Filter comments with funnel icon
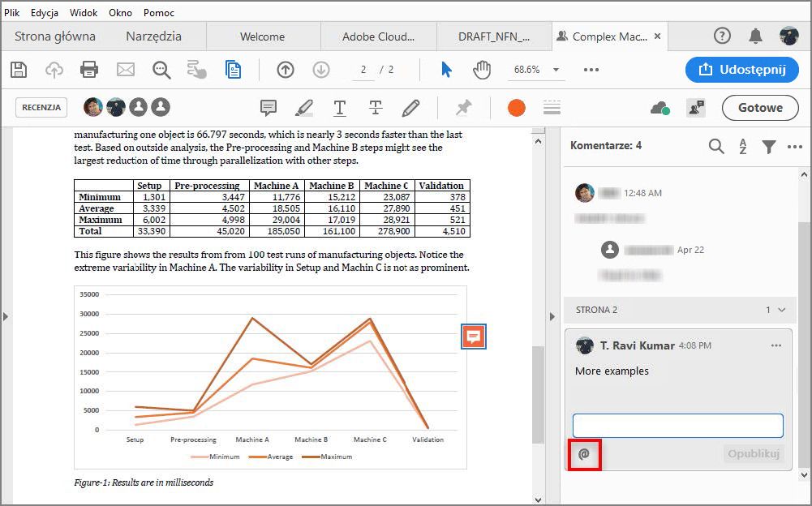This screenshot has width=812, height=506. coord(769,147)
